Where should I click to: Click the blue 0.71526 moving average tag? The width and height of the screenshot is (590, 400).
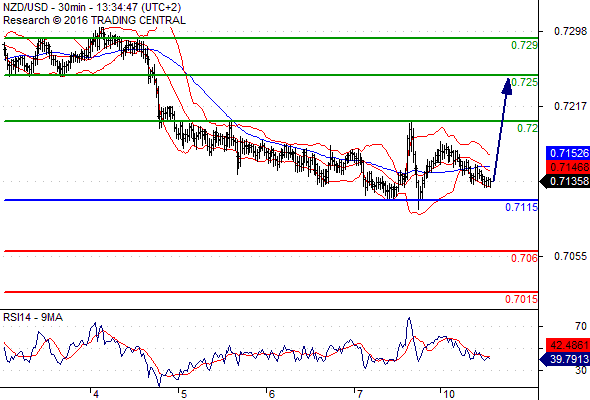[x=568, y=153]
